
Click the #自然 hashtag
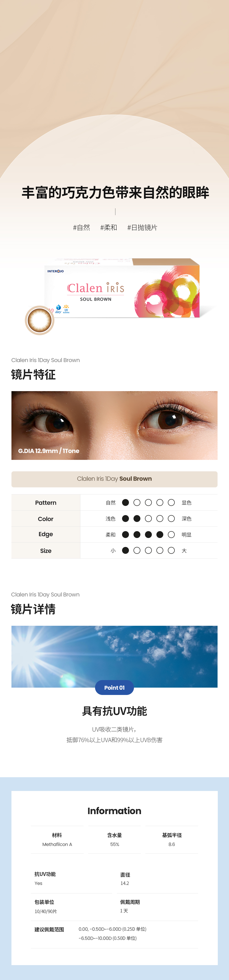tap(81, 228)
